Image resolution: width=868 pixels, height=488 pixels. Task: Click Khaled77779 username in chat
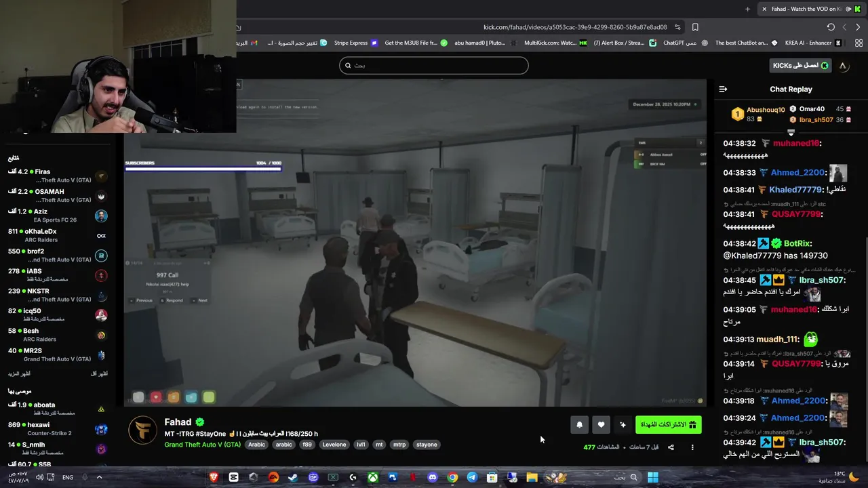pyautogui.click(x=795, y=190)
